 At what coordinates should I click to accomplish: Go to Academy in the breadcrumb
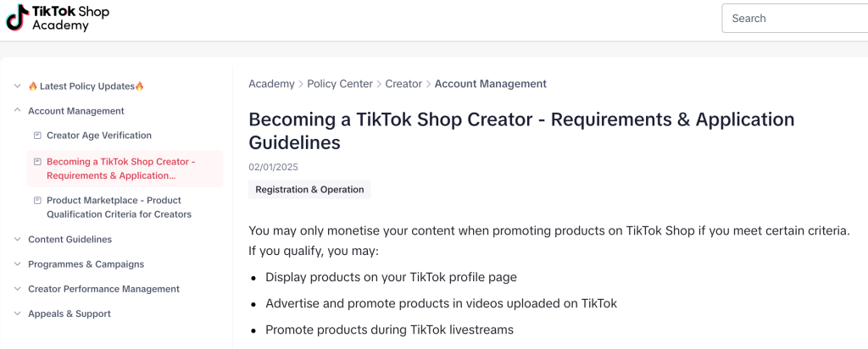click(271, 84)
